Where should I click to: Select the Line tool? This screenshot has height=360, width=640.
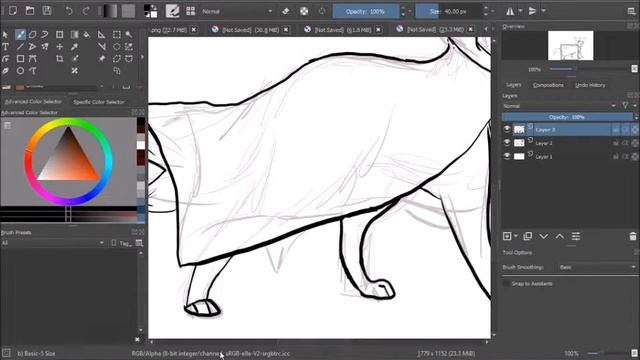pos(20,47)
